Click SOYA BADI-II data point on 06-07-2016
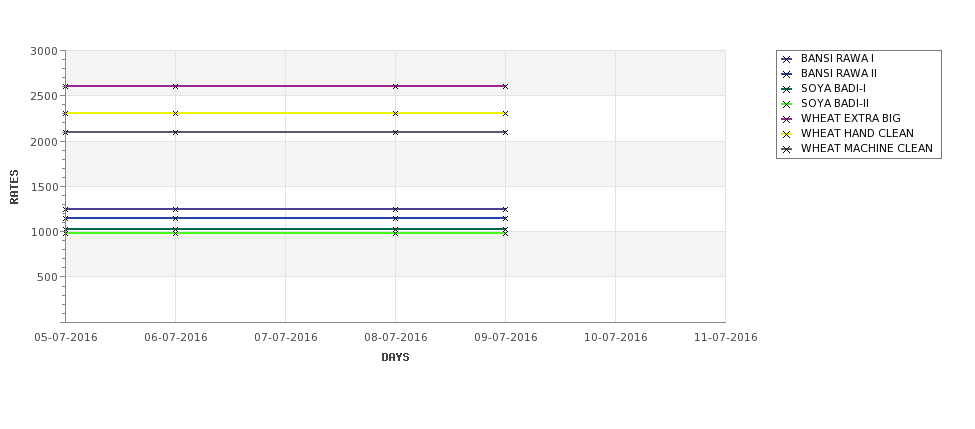The image size is (975, 429). click(175, 233)
